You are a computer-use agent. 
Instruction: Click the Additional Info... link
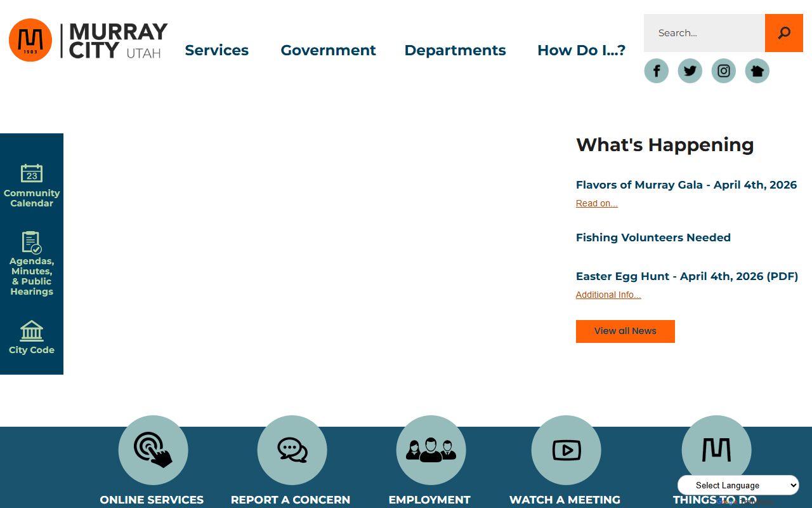[608, 295]
